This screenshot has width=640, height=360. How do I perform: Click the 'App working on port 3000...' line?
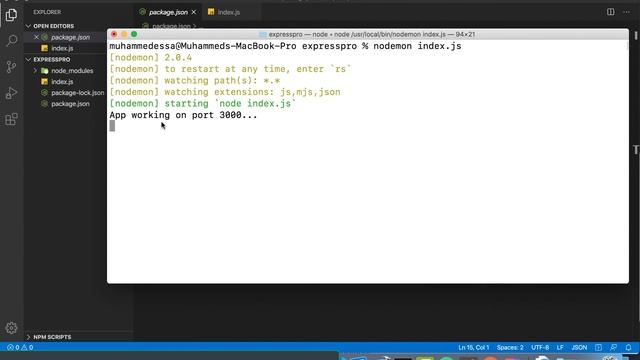183,115
